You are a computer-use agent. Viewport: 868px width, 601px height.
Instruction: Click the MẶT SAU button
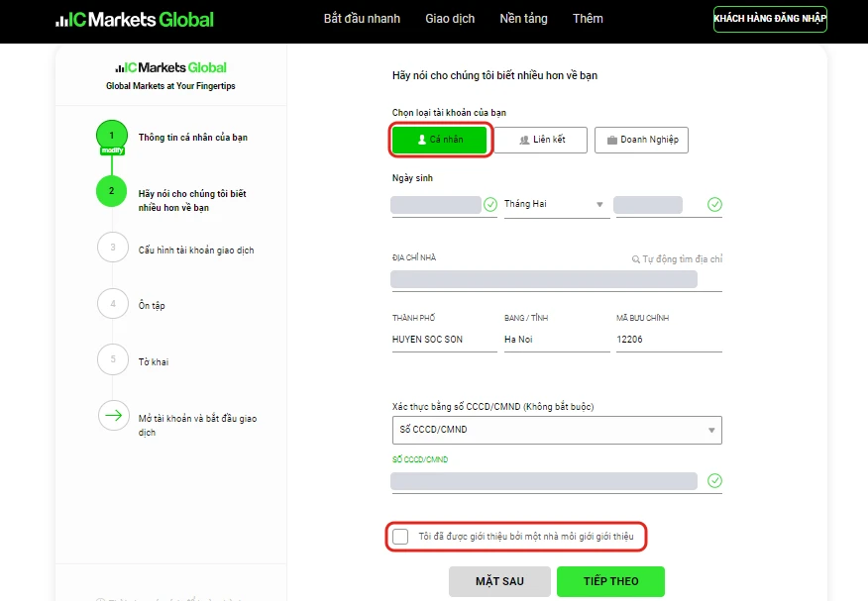tap(499, 581)
